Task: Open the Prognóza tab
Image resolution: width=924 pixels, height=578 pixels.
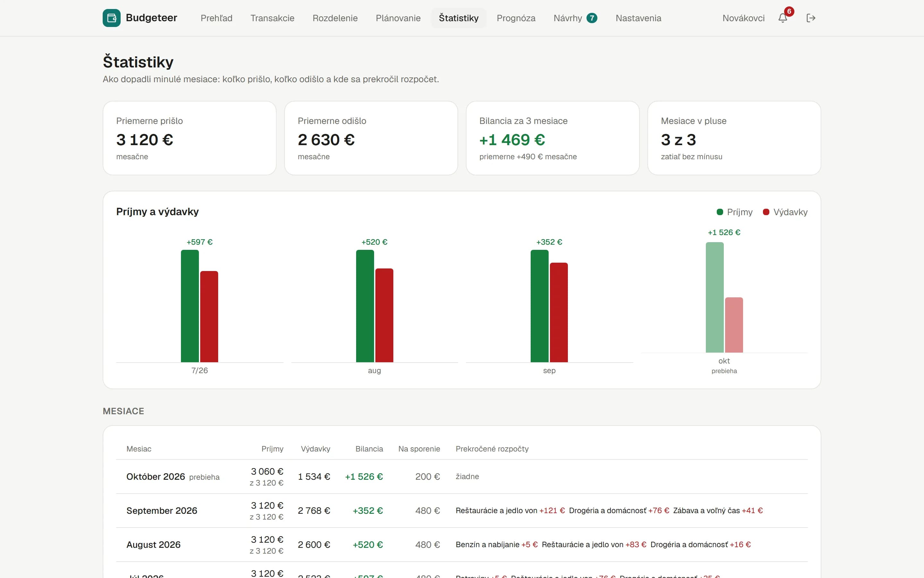Action: pos(516,18)
